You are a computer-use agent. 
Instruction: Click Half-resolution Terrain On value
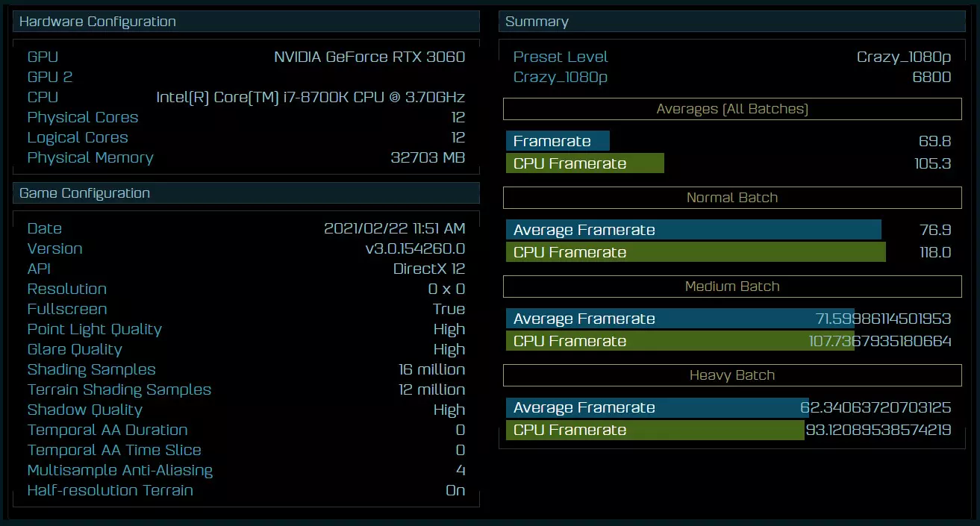(455, 491)
